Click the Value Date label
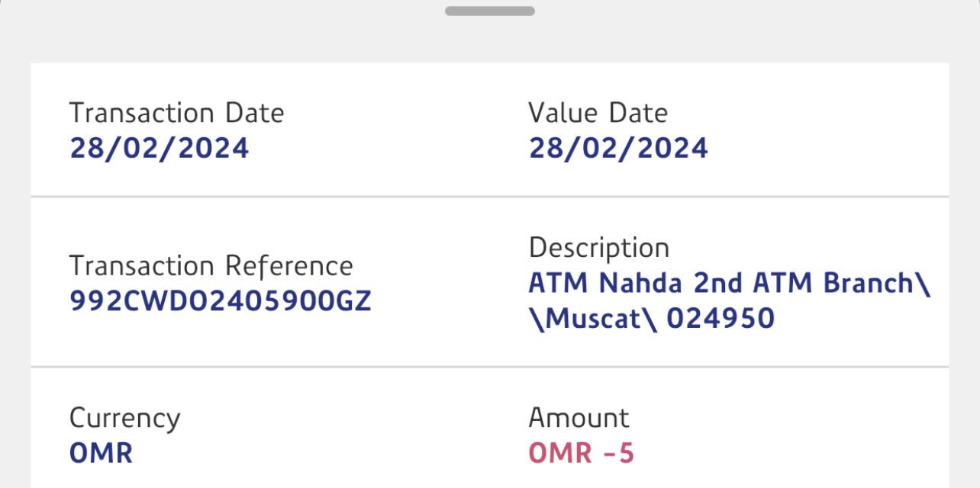Viewport: 980px width, 488px height. point(598,113)
